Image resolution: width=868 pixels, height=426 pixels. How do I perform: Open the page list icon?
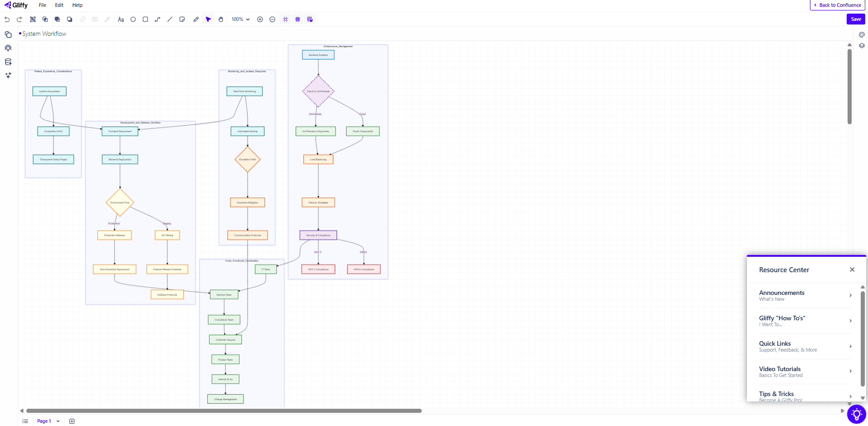25,421
